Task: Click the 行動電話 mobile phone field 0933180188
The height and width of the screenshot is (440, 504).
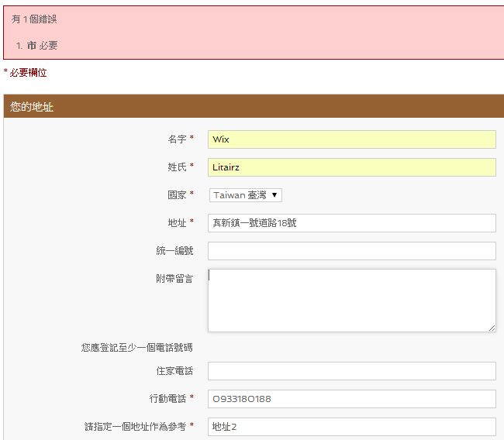Action: pos(352,399)
